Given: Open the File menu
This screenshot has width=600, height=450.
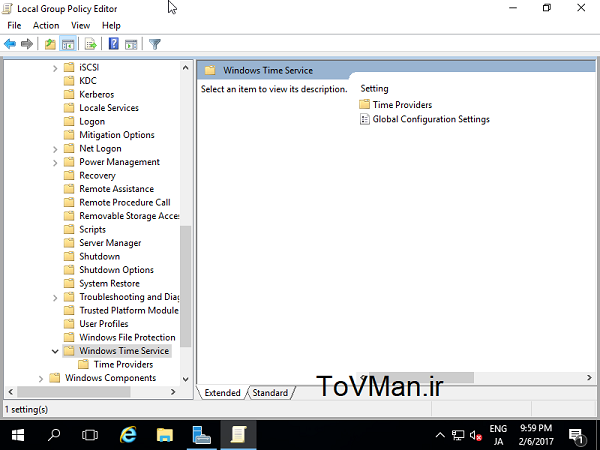Looking at the screenshot, I should pos(14,26).
